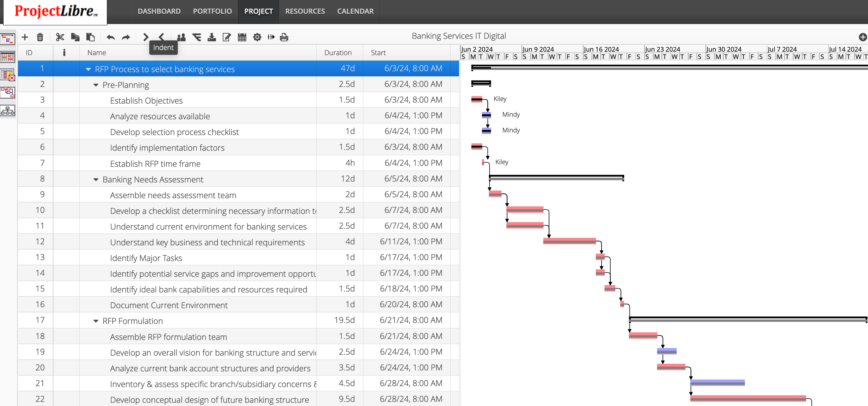This screenshot has height=406, width=868.
Task: Open the WBS view from the sidebar
Action: tap(7, 110)
